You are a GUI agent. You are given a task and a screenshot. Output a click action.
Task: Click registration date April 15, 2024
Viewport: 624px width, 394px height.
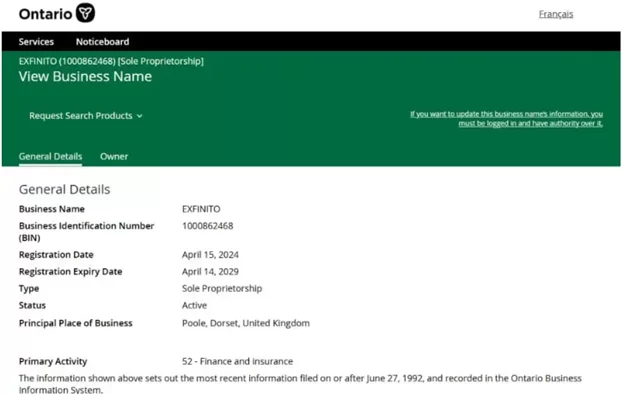tap(210, 255)
